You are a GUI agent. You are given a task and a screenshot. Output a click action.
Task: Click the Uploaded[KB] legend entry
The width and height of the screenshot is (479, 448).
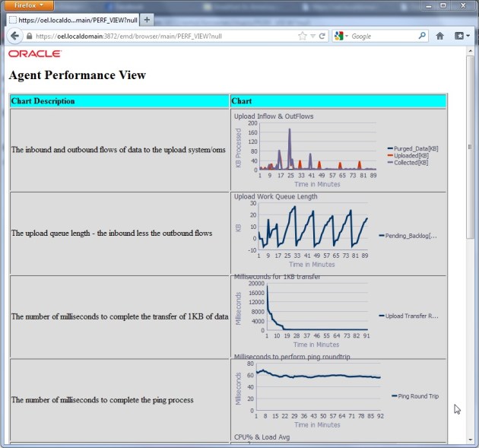408,156
